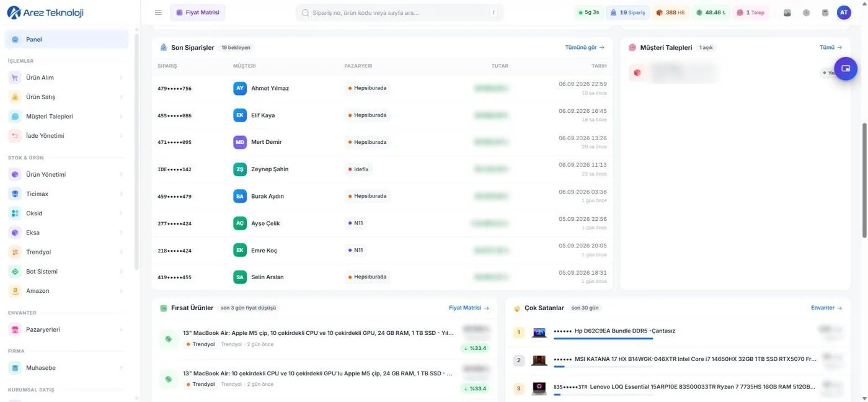Open the Envanter link in Çok Satanlar
Image resolution: width=868 pixels, height=402 pixels.
coord(826,308)
